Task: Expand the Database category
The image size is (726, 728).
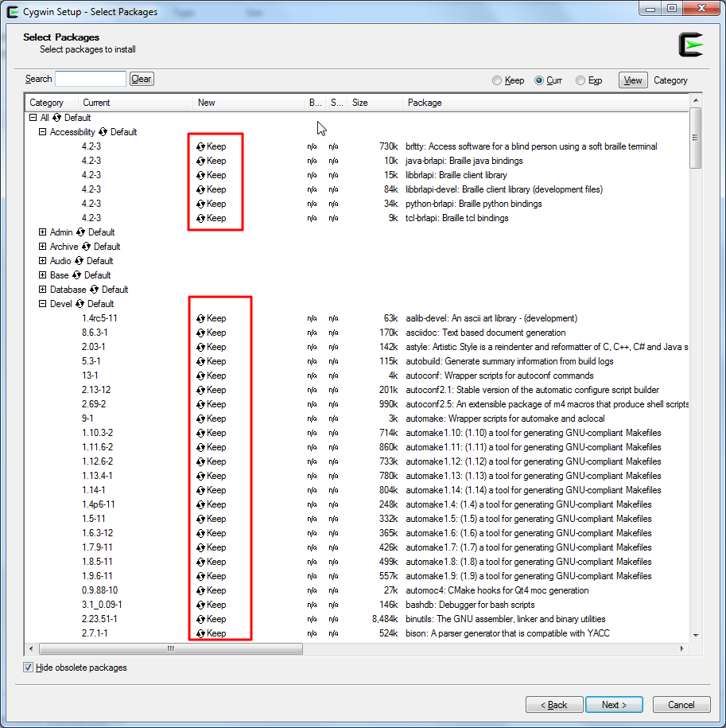Action: [x=42, y=290]
